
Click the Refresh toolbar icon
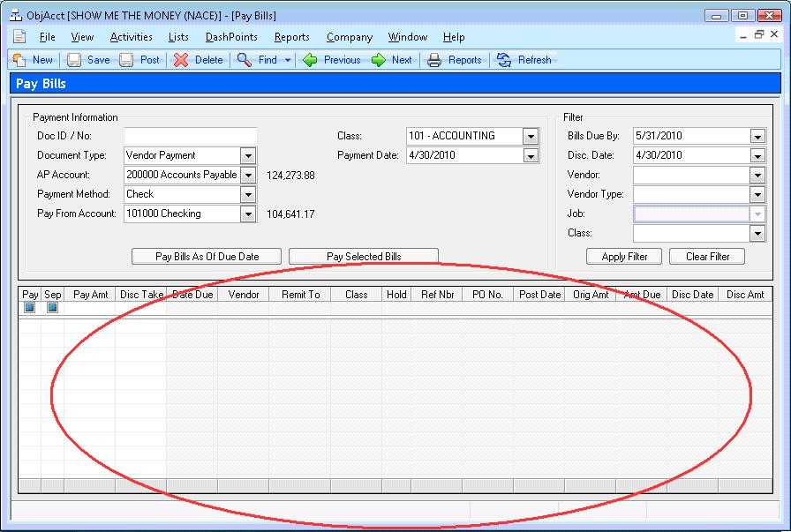[504, 60]
